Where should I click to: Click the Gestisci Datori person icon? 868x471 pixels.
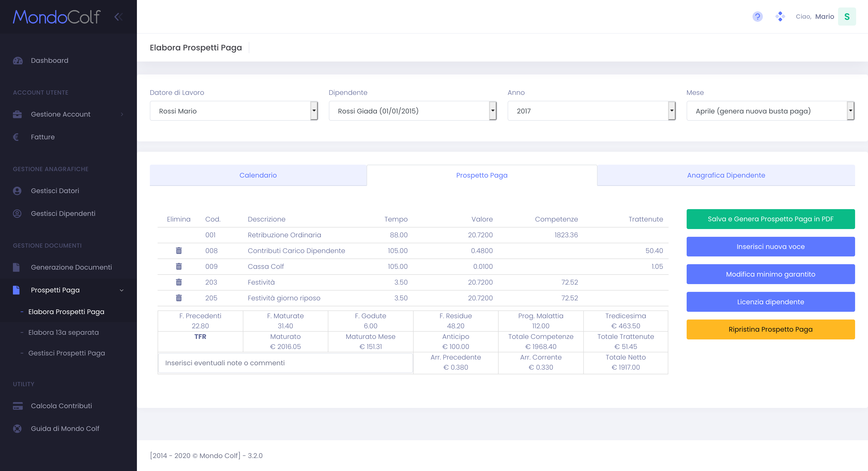[17, 191]
